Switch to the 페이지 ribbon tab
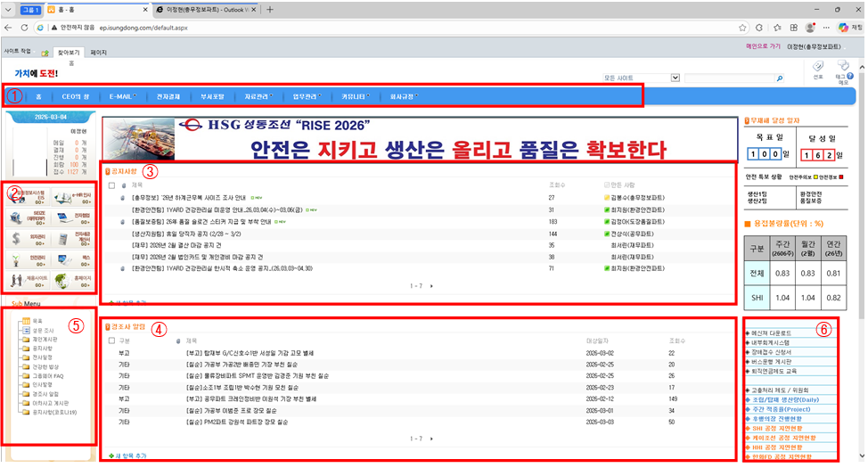 99,53
